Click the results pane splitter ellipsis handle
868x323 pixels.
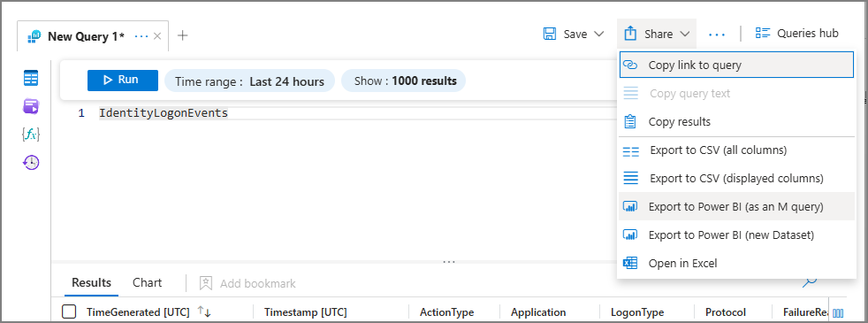(449, 262)
